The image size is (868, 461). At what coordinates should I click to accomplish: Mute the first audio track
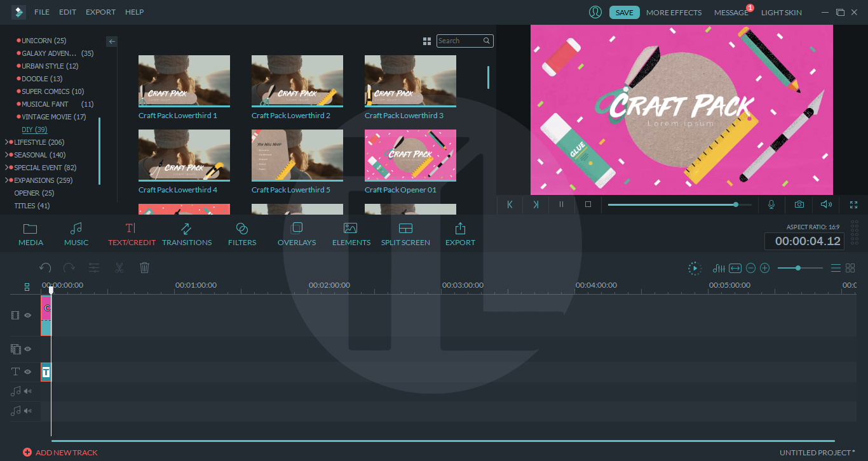27,391
